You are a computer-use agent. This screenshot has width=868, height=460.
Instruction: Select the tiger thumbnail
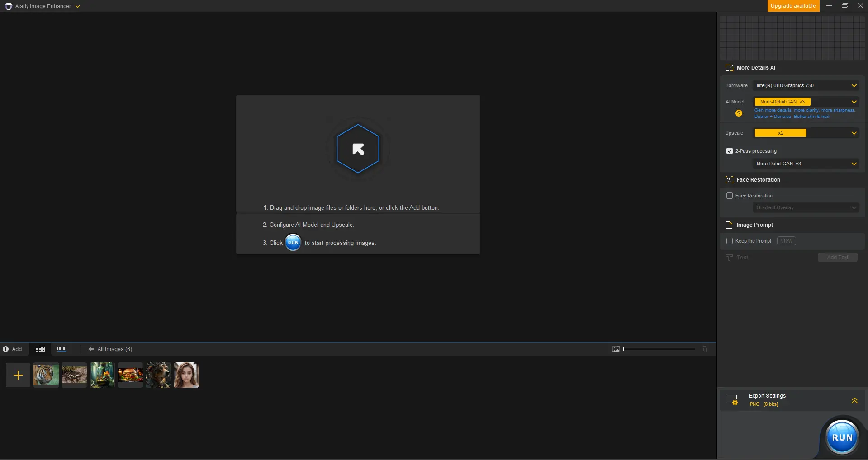click(46, 375)
